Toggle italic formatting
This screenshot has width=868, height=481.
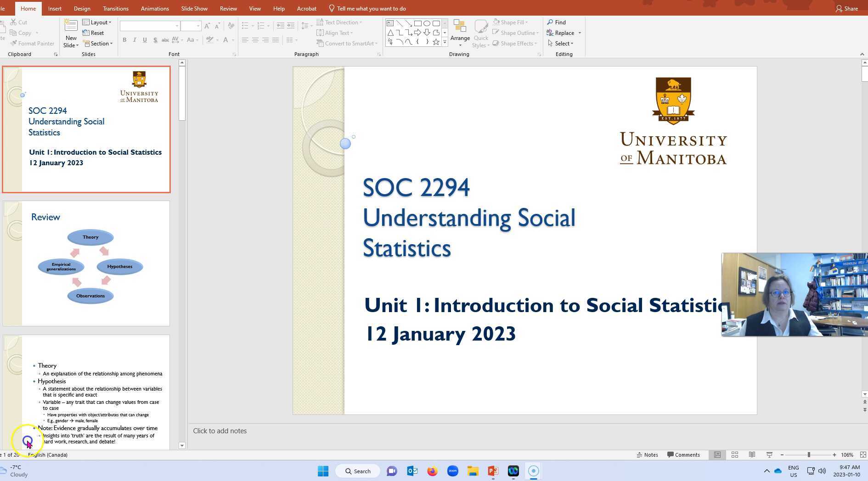[135, 40]
